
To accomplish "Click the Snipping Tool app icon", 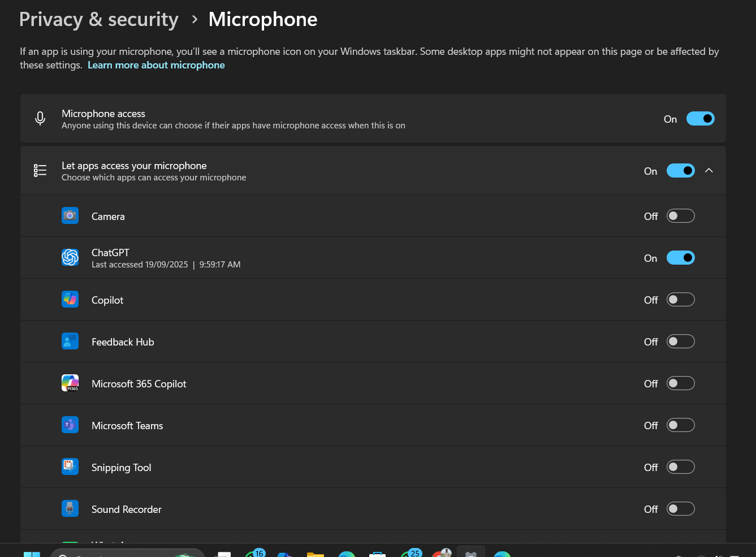I will [70, 467].
